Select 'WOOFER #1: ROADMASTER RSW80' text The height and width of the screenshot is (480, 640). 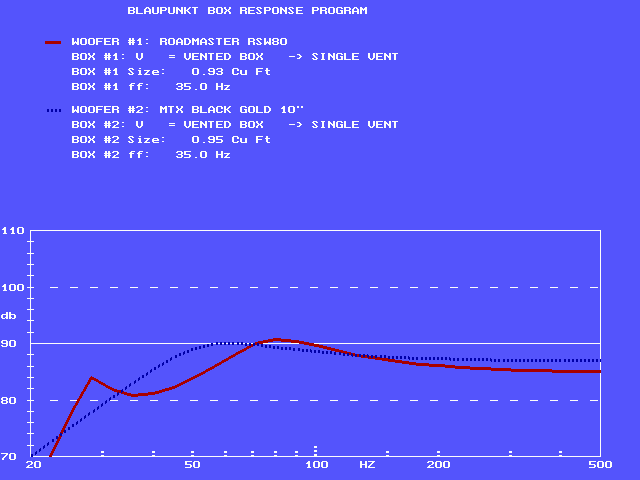click(180, 42)
